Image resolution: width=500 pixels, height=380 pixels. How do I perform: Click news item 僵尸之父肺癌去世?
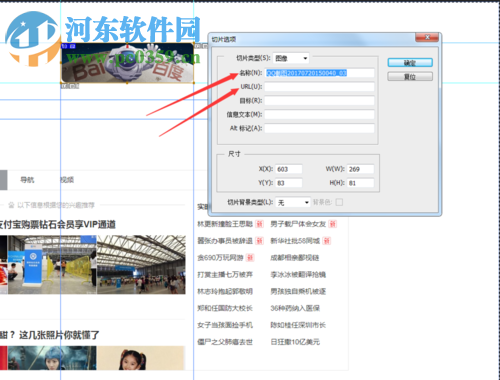point(225,342)
